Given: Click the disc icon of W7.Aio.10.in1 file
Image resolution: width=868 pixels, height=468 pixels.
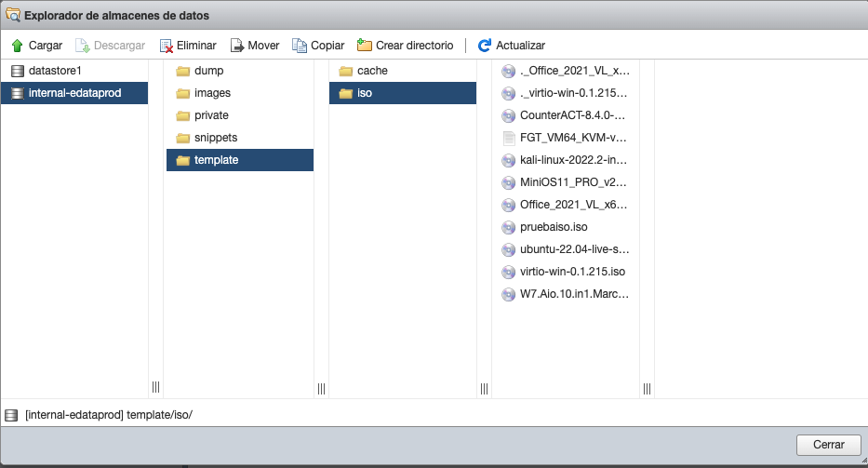Looking at the screenshot, I should pyautogui.click(x=508, y=294).
